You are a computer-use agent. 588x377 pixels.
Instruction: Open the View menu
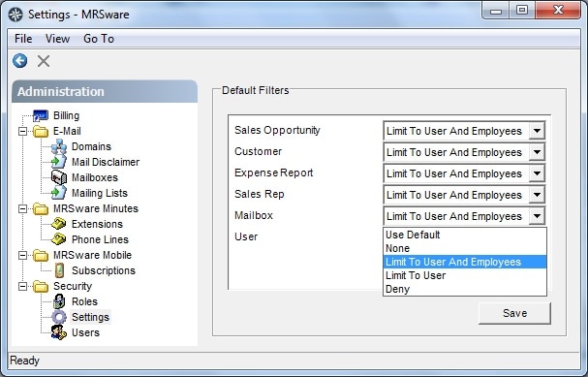(57, 39)
